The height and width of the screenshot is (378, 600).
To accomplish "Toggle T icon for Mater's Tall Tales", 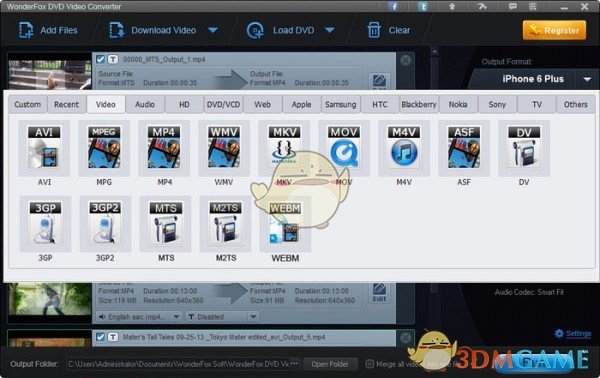I will 112,337.
